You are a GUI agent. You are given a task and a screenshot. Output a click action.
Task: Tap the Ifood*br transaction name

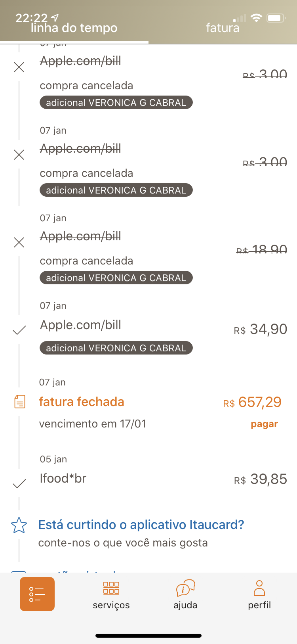63,479
